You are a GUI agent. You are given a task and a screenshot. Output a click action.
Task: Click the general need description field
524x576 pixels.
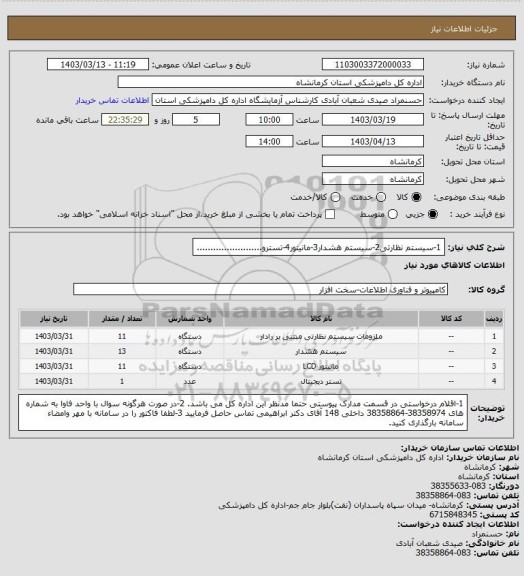(318, 247)
